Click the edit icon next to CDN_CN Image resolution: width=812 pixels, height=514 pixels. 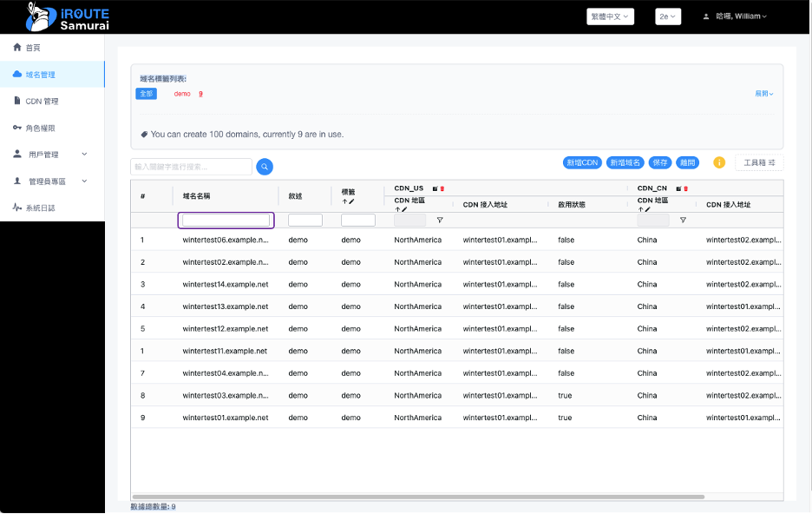pyautogui.click(x=678, y=188)
